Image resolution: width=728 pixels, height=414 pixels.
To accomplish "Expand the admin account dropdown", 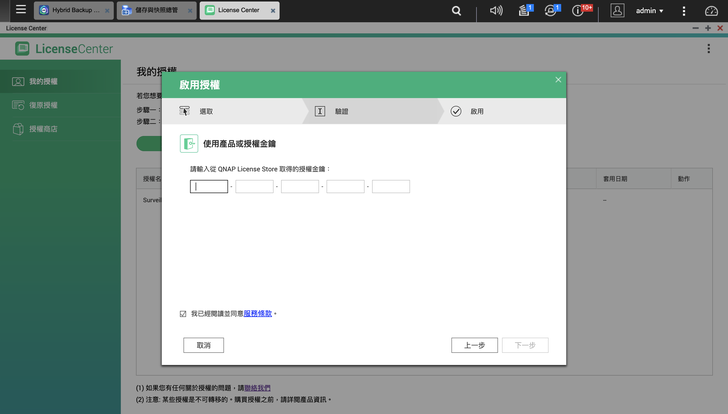I will click(650, 11).
